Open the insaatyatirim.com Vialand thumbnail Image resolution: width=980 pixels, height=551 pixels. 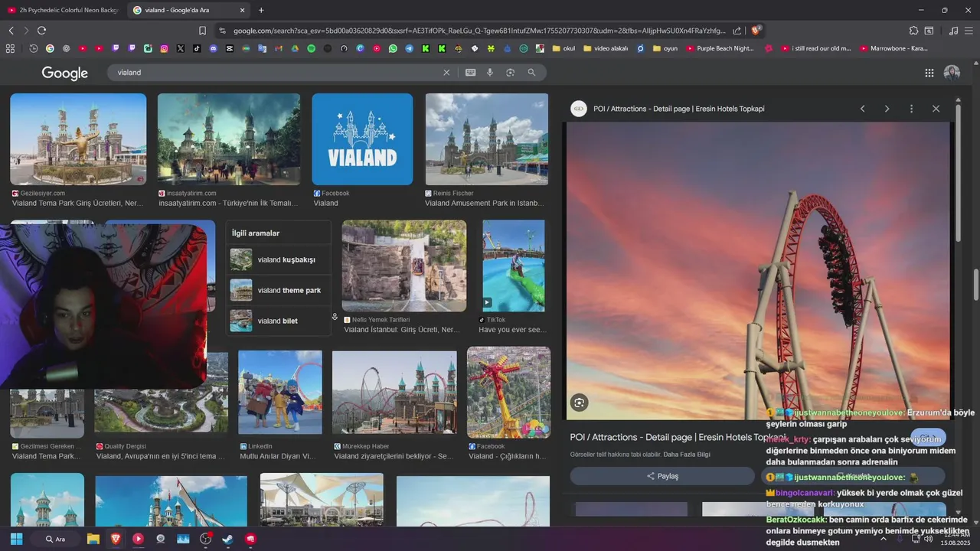point(229,139)
